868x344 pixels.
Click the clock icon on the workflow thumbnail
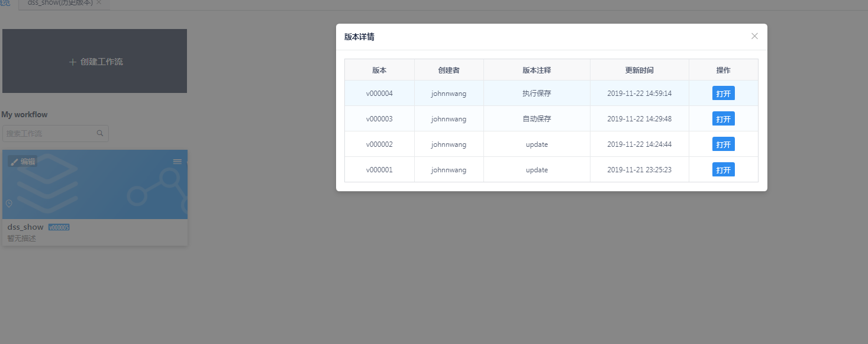[x=9, y=204]
